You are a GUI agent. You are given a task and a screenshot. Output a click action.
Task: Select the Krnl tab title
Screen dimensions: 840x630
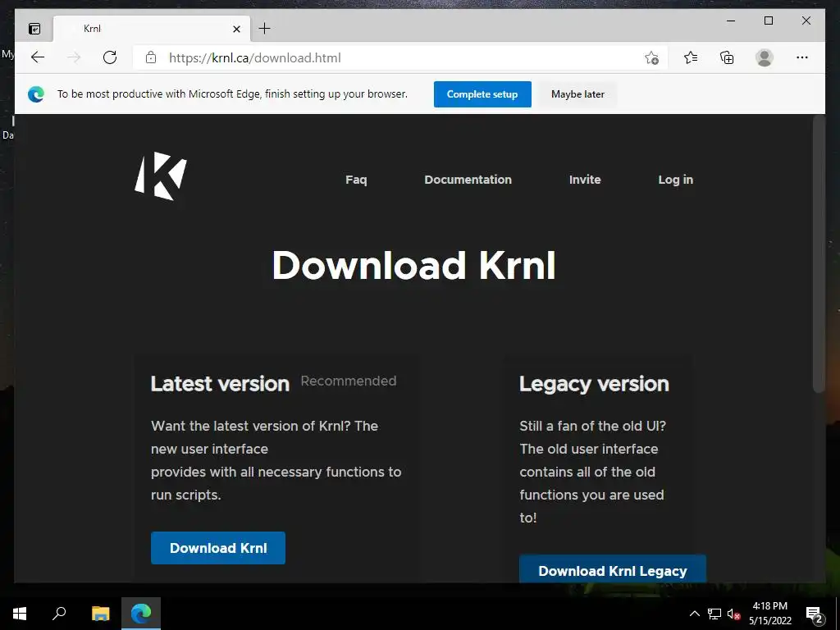click(x=92, y=29)
